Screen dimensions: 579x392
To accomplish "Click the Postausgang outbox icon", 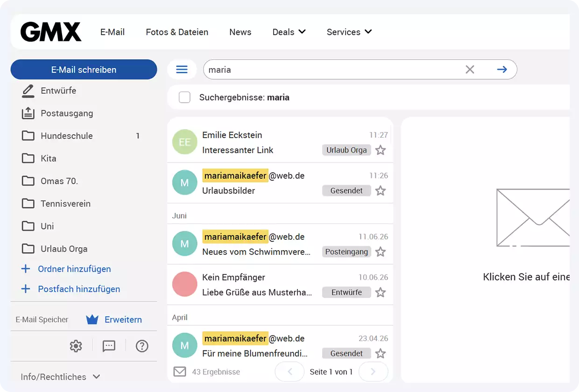I will (28, 113).
